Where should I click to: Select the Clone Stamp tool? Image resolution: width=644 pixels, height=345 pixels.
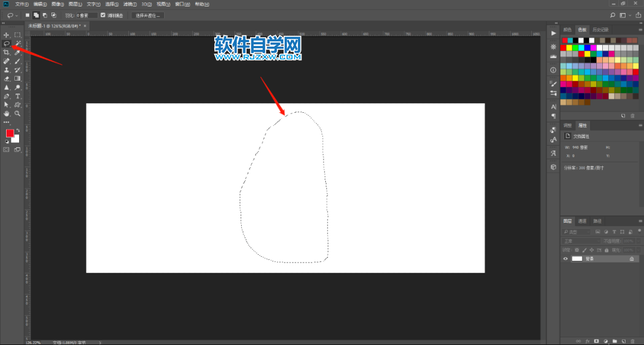click(6, 70)
